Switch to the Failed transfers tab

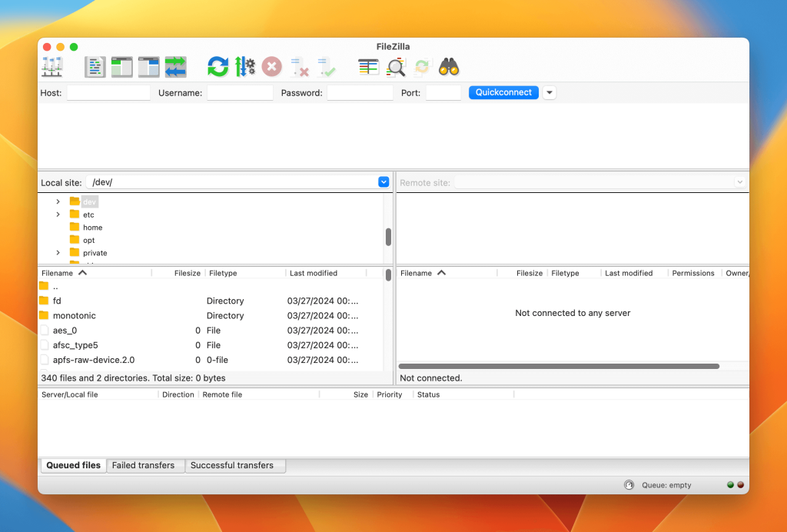coord(144,465)
